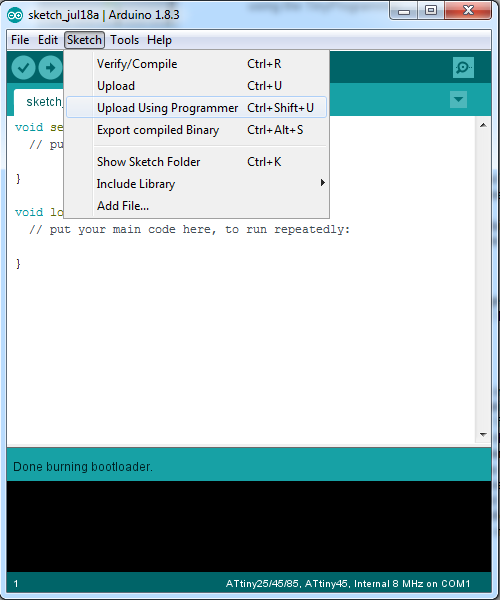Minimize the Arduino window
The height and width of the screenshot is (600, 500).
[404, 11]
